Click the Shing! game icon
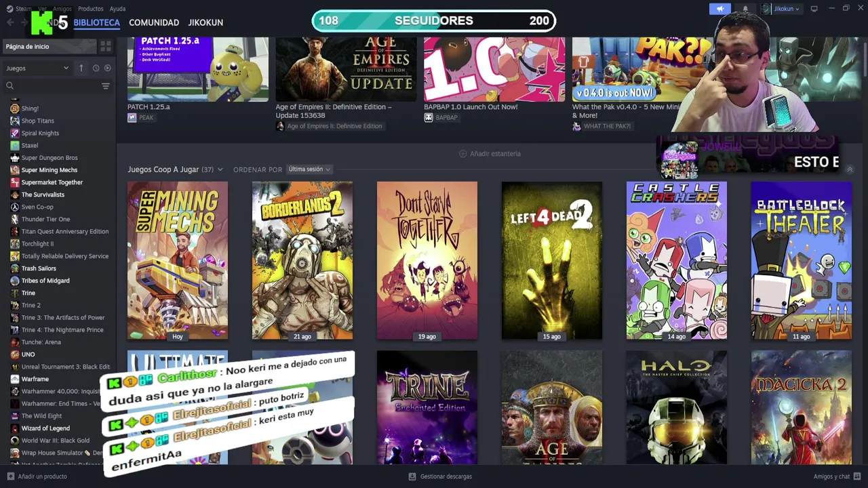Image resolution: width=868 pixels, height=488 pixels. 15,108
